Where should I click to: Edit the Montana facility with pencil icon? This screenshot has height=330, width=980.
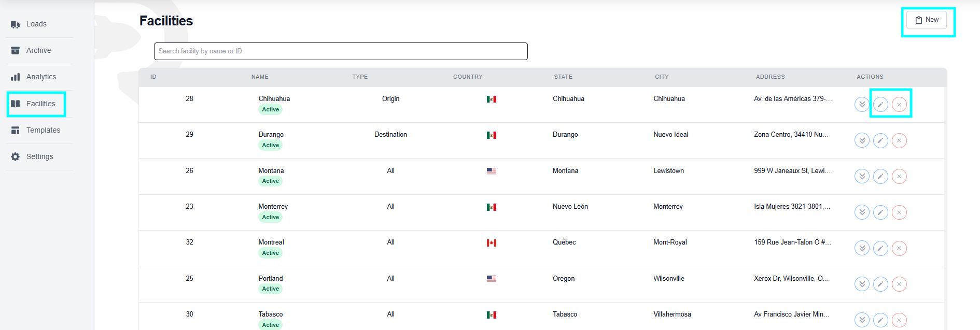[880, 176]
